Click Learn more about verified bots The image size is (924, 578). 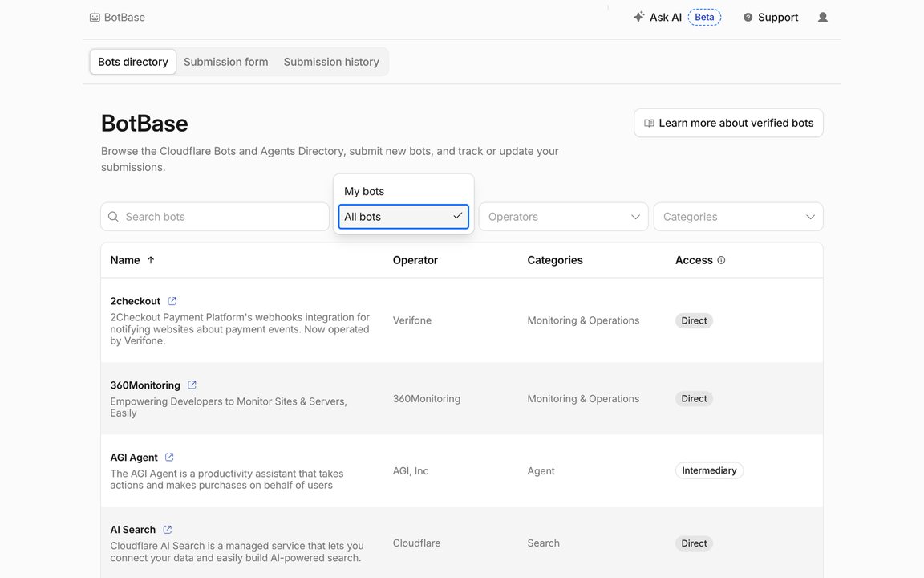728,124
